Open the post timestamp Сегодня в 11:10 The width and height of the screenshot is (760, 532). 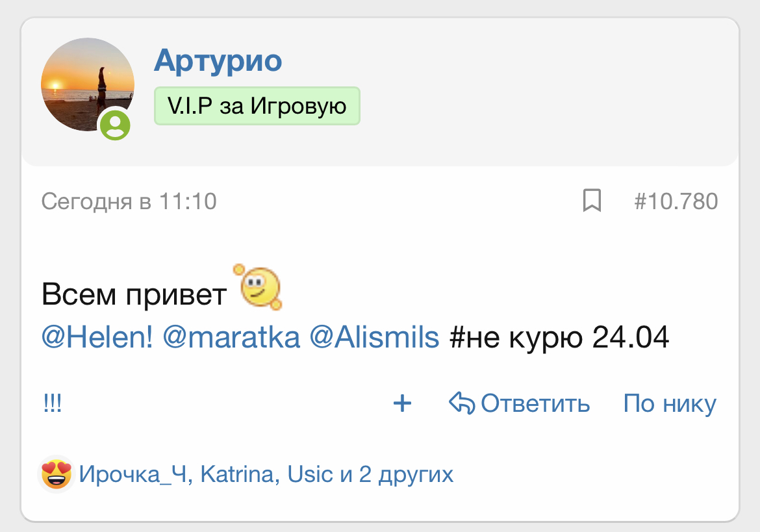(129, 201)
